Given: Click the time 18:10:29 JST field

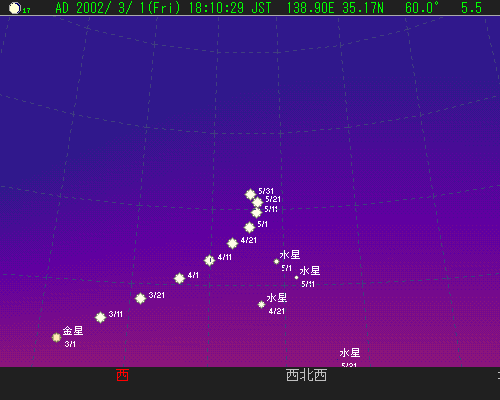Looking at the screenshot, I should click(x=230, y=8).
